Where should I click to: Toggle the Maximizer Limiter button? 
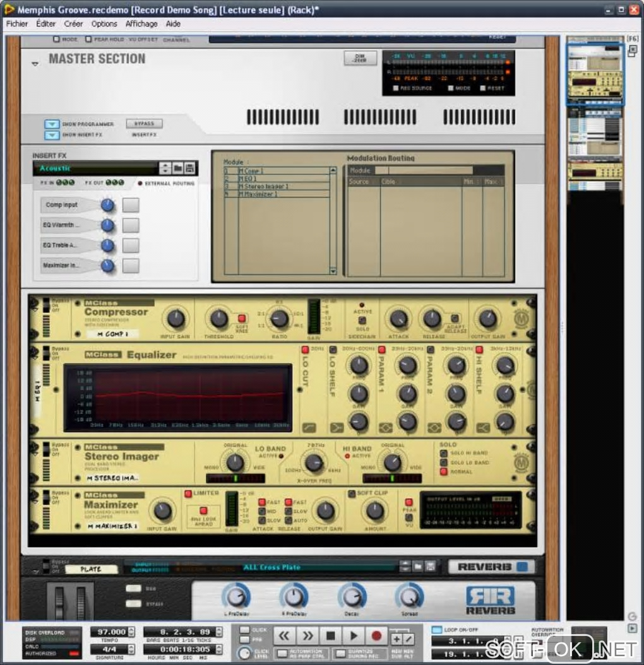tap(188, 493)
